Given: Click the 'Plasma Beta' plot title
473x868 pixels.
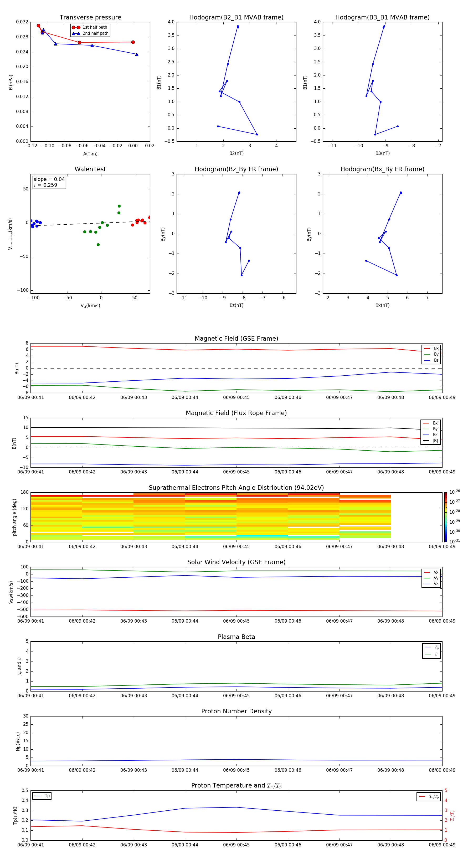Looking at the screenshot, I should (236, 637).
